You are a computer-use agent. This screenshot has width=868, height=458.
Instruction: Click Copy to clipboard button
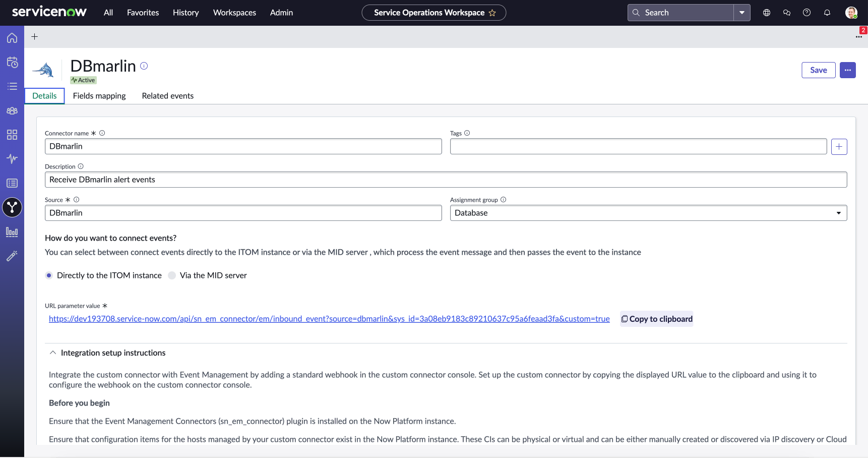(x=656, y=319)
